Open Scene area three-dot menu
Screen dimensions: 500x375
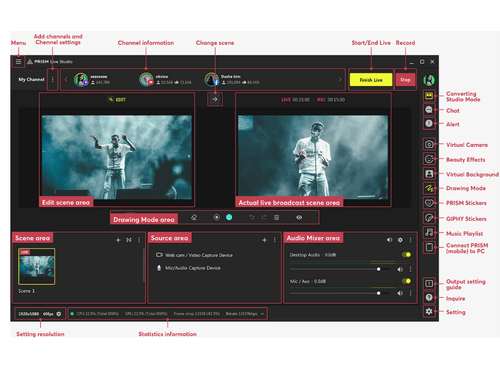pyautogui.click(x=139, y=240)
